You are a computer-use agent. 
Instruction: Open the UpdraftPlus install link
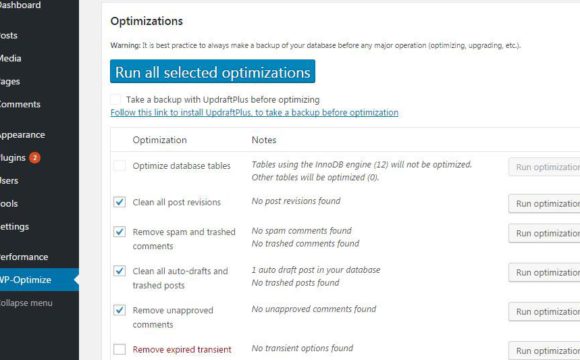254,112
